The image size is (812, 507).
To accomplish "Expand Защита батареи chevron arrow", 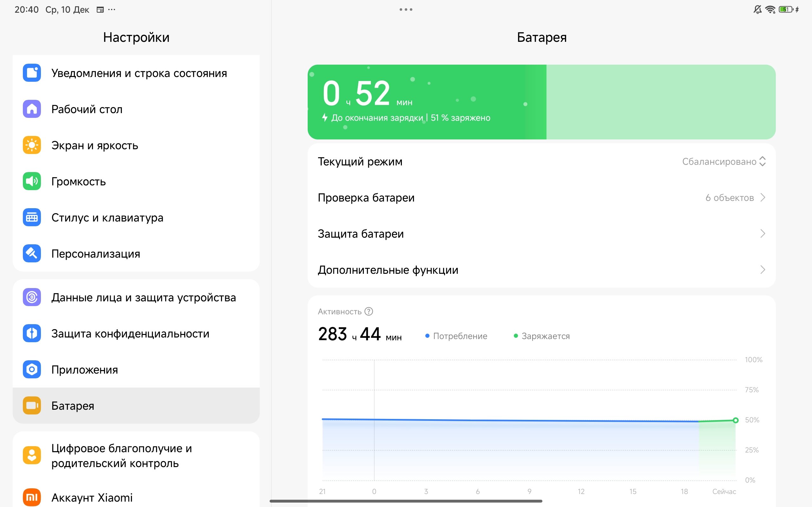I will tap(762, 234).
